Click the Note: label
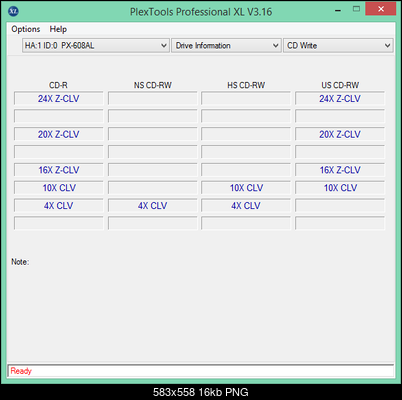Image resolution: width=402 pixels, height=400 pixels. pyautogui.click(x=20, y=262)
